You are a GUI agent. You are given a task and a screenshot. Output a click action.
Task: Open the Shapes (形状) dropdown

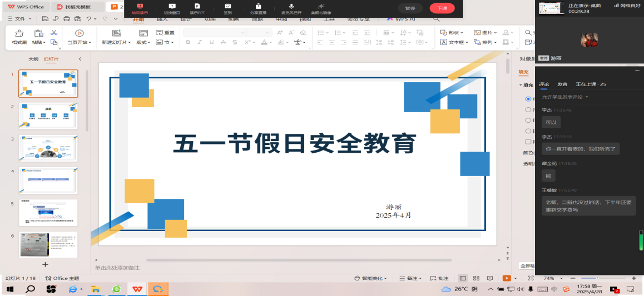[x=452, y=33]
